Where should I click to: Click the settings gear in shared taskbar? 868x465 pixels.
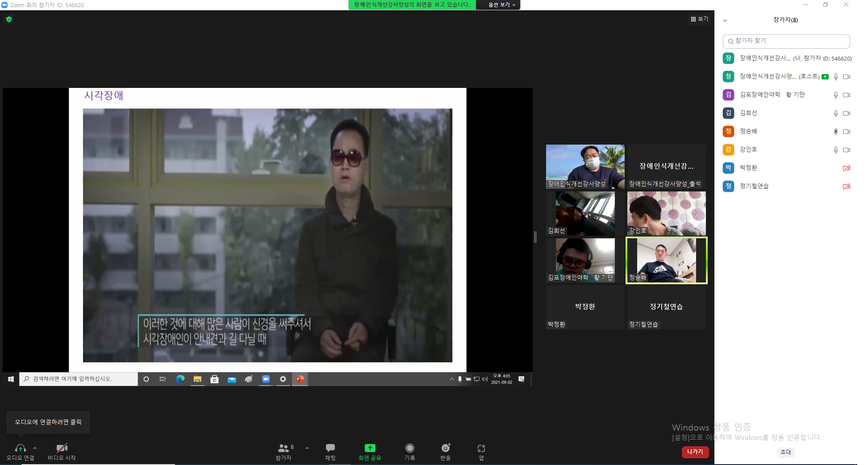click(x=283, y=379)
